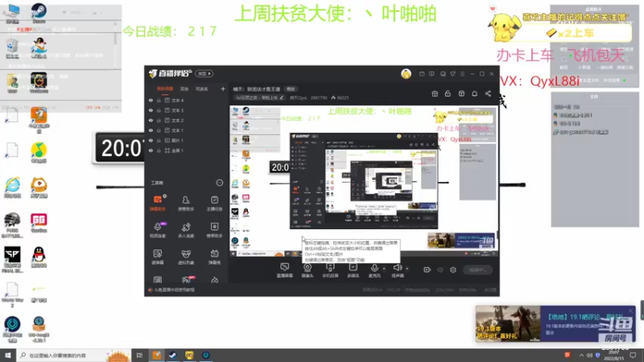
Task: Toggle the lock on layer 图片 1
Action: (159, 140)
